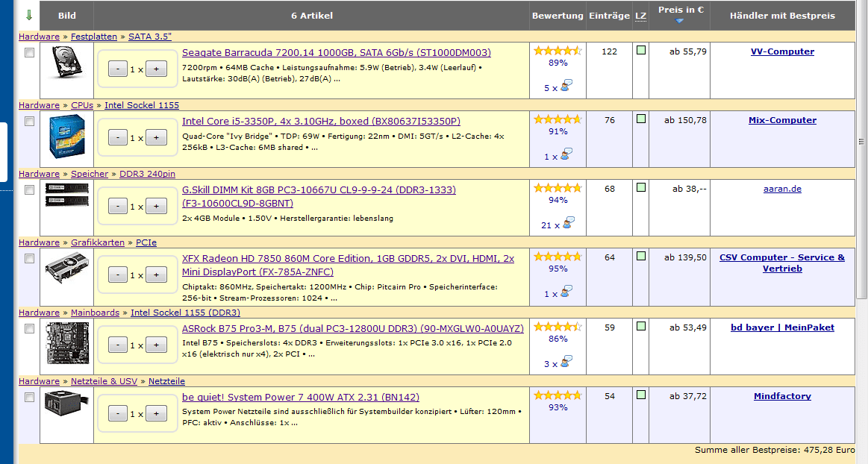Image resolution: width=868 pixels, height=464 pixels.
Task: Open Speicher breadcrumb category
Action: point(89,174)
